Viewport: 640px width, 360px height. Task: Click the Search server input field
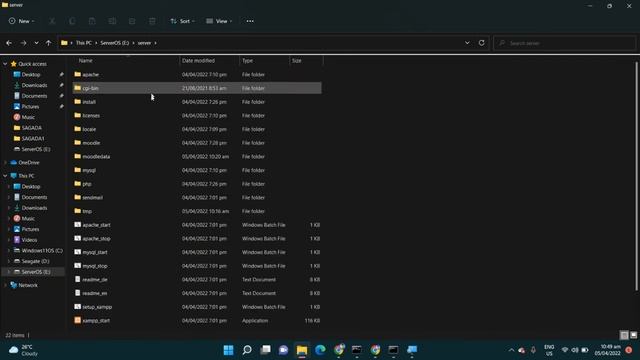click(564, 43)
